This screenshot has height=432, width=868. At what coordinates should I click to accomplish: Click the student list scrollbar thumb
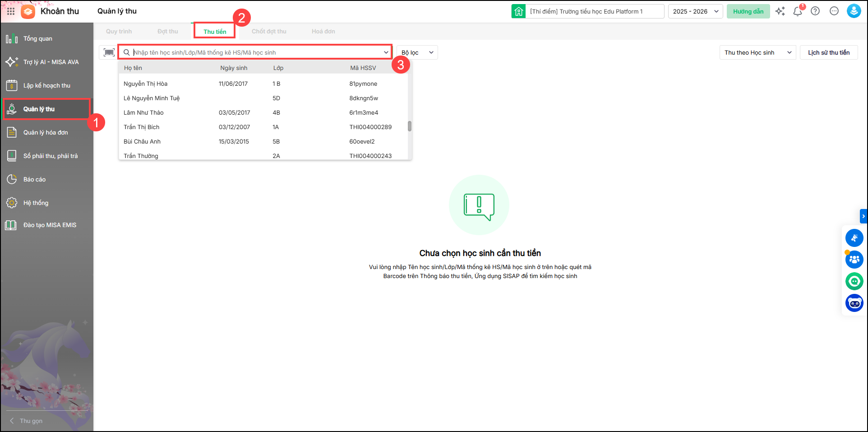click(410, 126)
